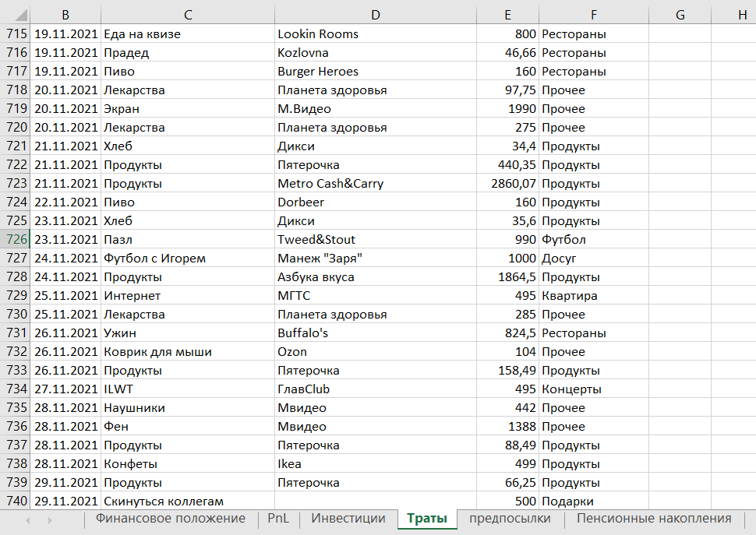Click the cell "Пазл"
756x535 pixels.
pos(188,239)
